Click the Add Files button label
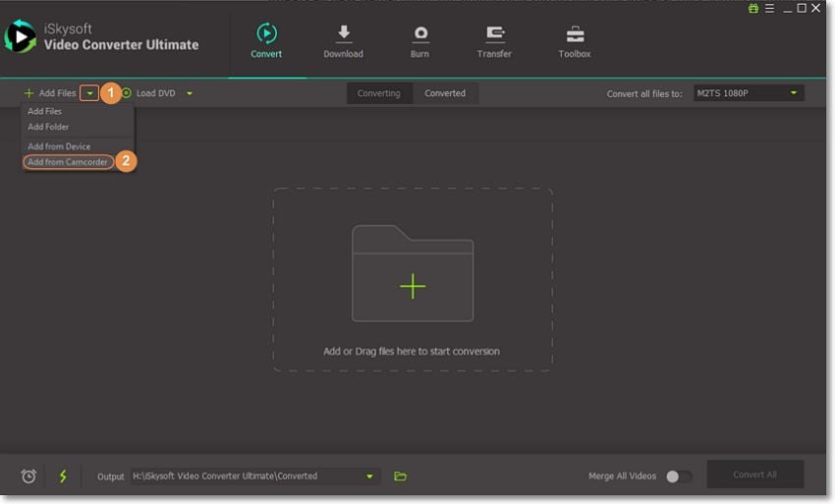This screenshot has width=835, height=504. point(58,93)
